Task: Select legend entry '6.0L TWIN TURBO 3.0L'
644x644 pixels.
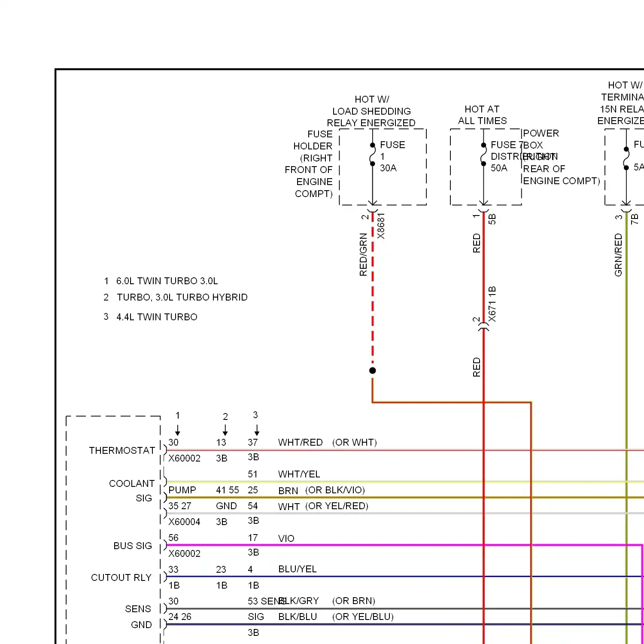Action: pos(167,281)
